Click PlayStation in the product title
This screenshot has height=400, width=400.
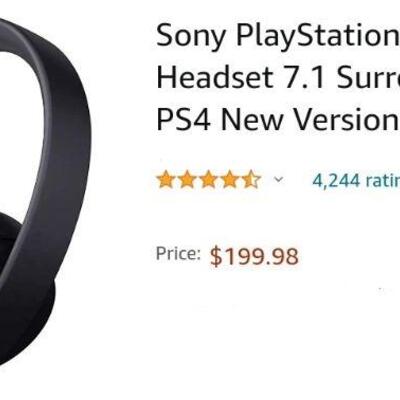pos(317,37)
